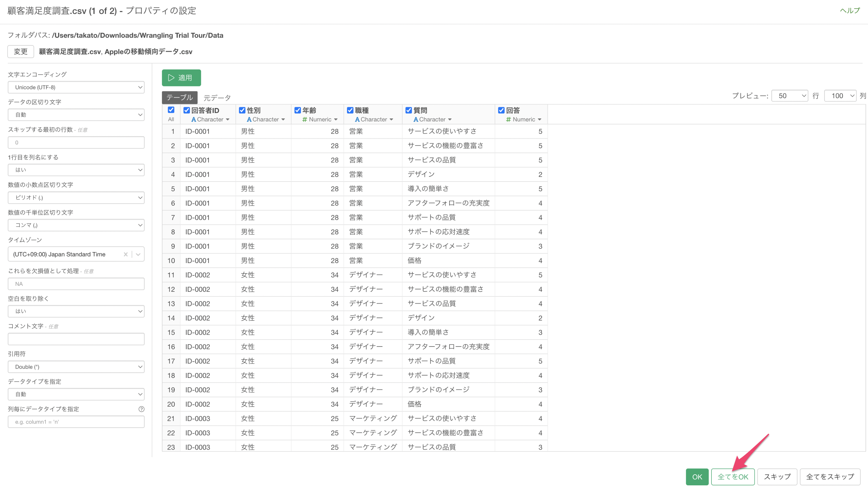Click the green OK button
This screenshot has height=490, width=868.
pyautogui.click(x=697, y=477)
